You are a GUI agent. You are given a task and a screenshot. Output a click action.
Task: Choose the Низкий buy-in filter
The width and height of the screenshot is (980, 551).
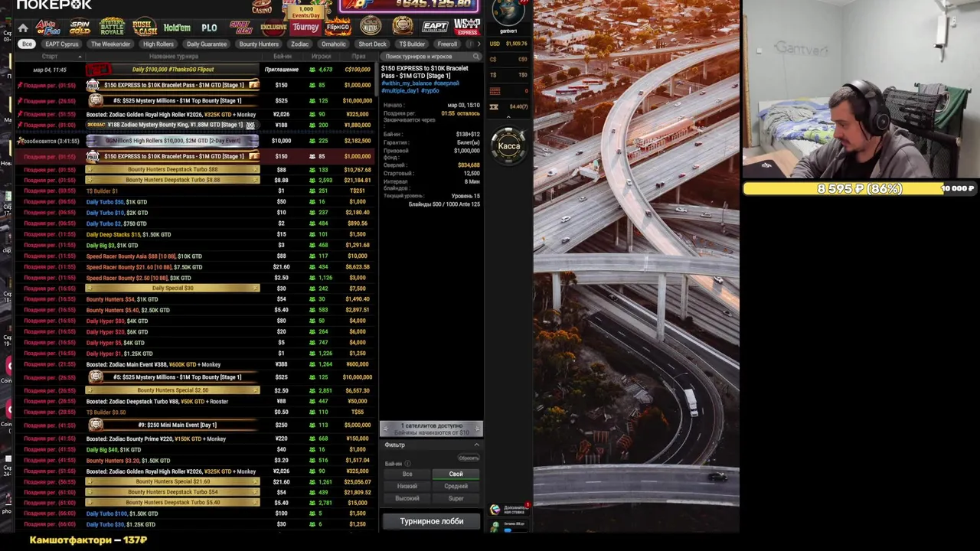pos(407,486)
